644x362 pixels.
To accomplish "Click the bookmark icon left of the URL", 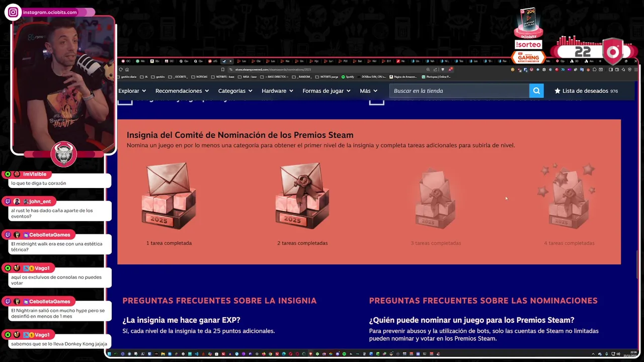I will pos(222,69).
